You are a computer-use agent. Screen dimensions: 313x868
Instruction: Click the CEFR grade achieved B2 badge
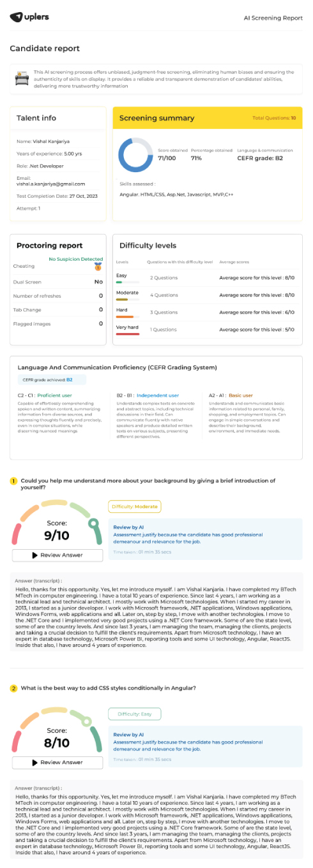coord(52,379)
